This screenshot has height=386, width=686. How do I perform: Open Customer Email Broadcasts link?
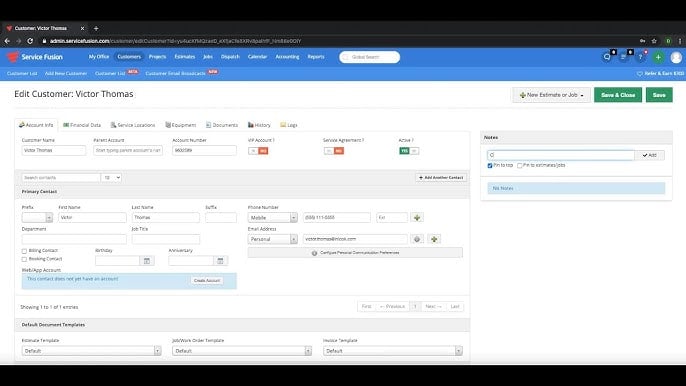coord(175,74)
